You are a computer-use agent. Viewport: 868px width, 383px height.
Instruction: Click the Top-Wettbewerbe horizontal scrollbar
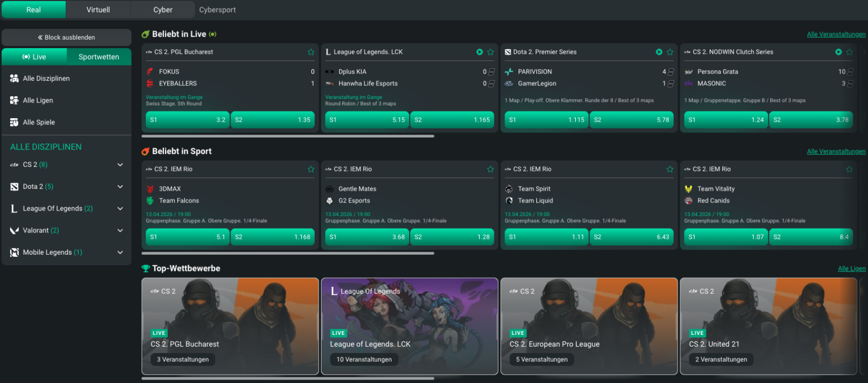click(x=288, y=378)
